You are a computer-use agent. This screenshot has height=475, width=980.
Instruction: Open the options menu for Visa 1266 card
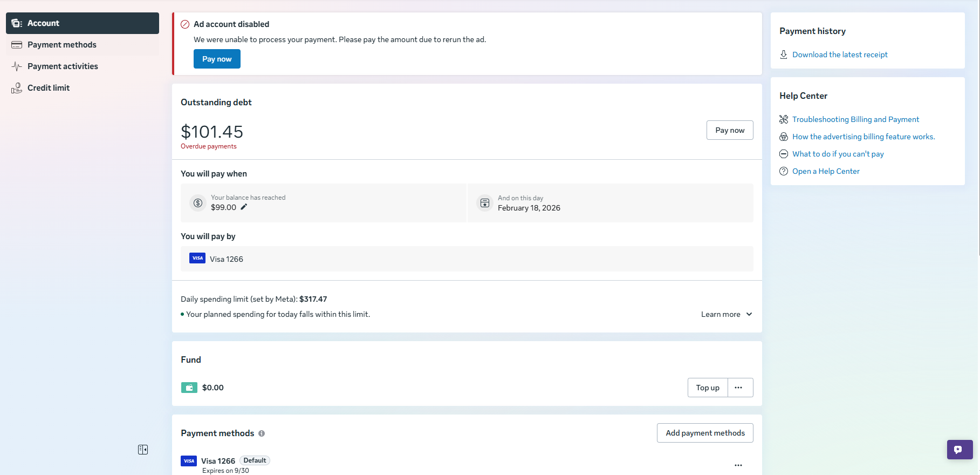click(738, 465)
